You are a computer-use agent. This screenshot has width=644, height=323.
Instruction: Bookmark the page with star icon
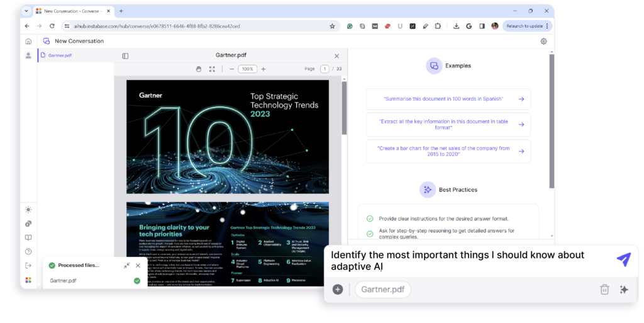pos(332,26)
